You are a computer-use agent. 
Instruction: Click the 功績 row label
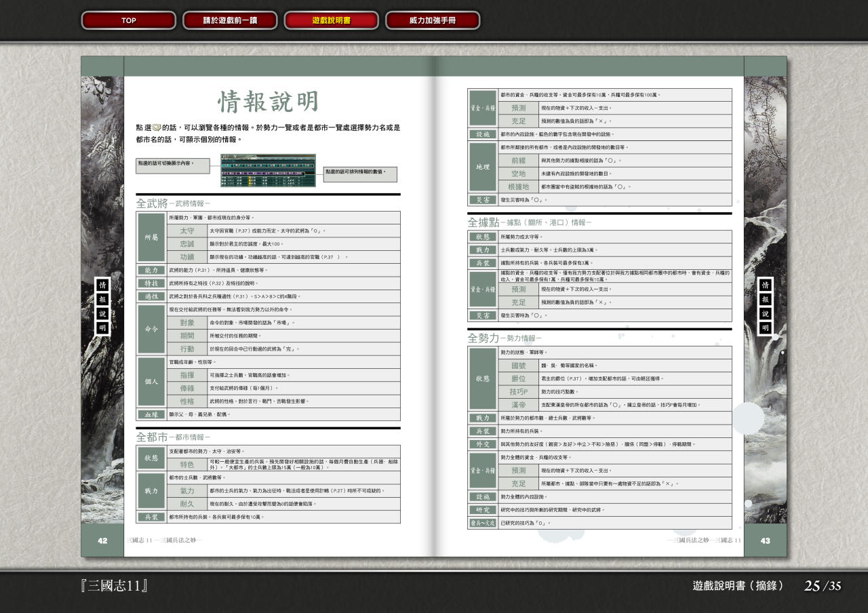[x=187, y=257]
